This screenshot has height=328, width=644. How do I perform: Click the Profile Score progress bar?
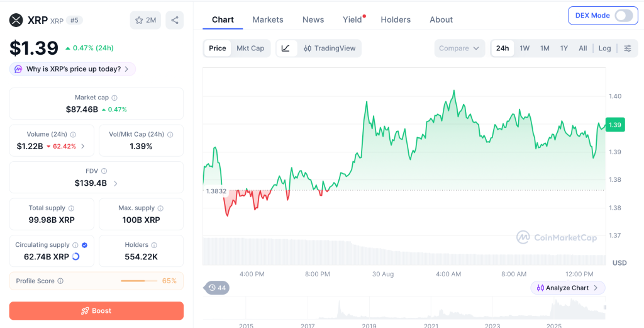[139, 281]
